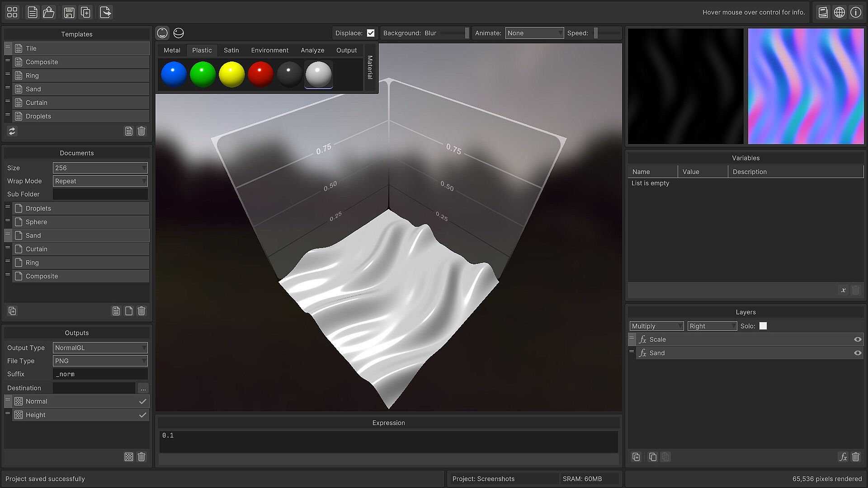Click the refresh templates icon
The width and height of the screenshot is (868, 488).
(12, 131)
